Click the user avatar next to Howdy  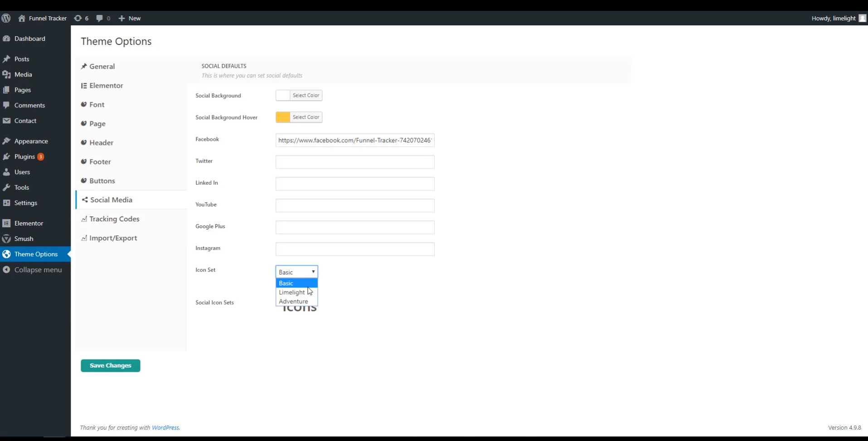tap(862, 18)
